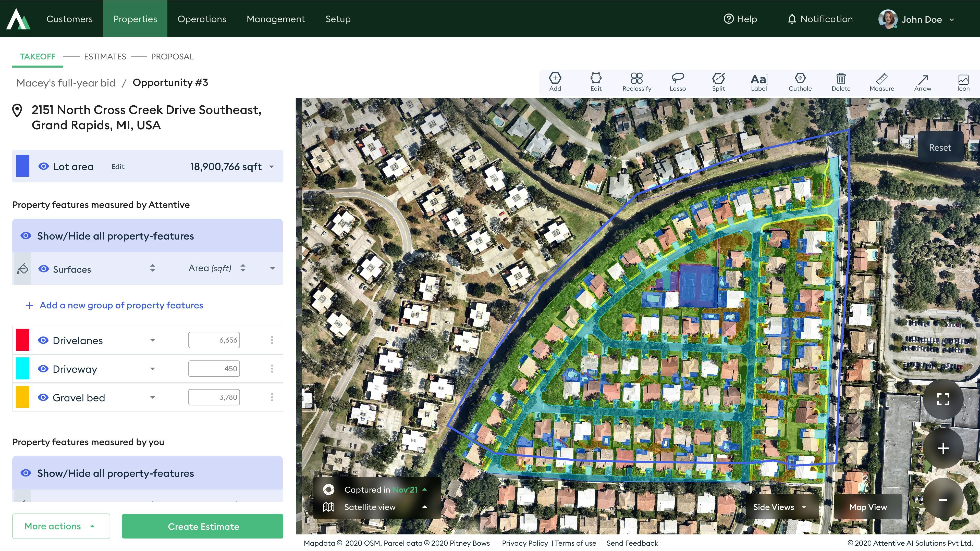The width and height of the screenshot is (980, 551).
Task: Zoom in with the plus button
Action: (943, 448)
